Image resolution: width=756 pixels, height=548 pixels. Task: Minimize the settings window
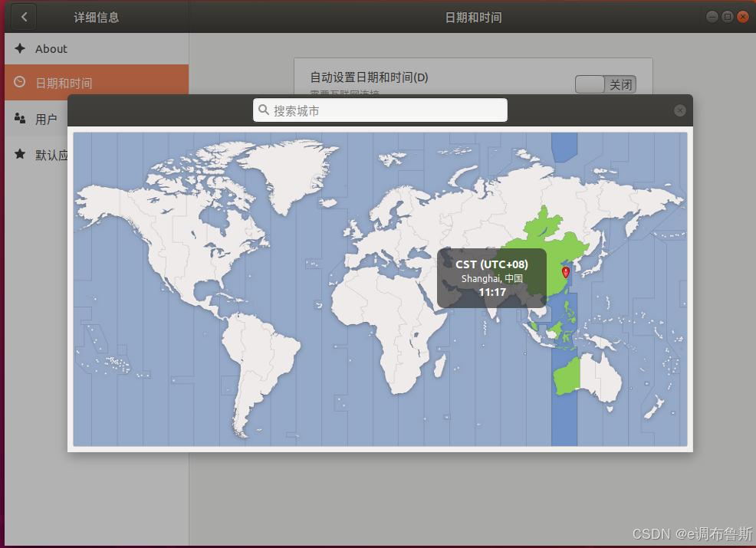coord(712,17)
